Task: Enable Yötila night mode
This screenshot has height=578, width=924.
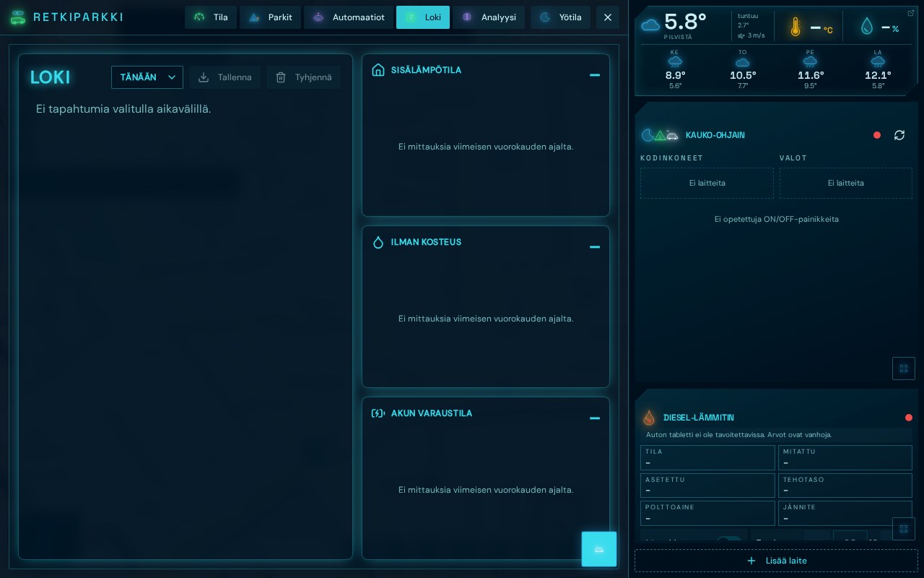Action: 560,17
